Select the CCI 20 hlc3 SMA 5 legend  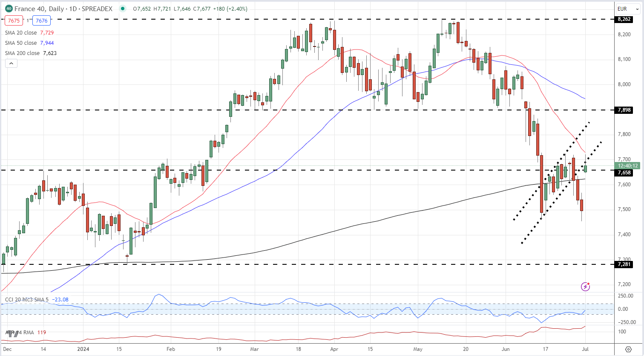[27, 300]
